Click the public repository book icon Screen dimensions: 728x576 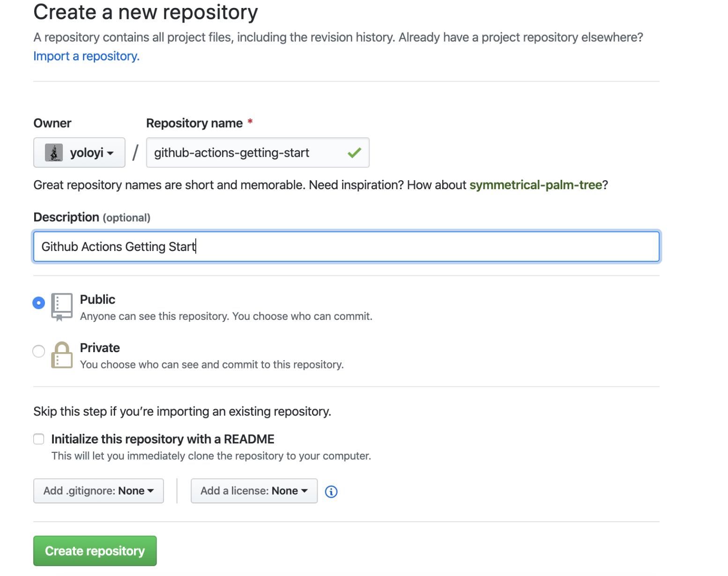coord(62,306)
